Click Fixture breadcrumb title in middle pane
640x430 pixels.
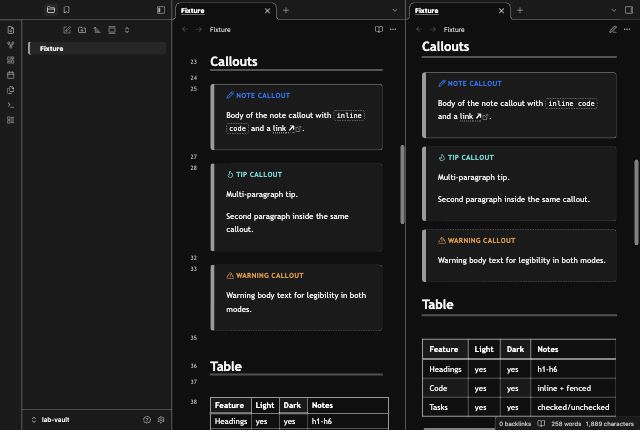pyautogui.click(x=220, y=29)
